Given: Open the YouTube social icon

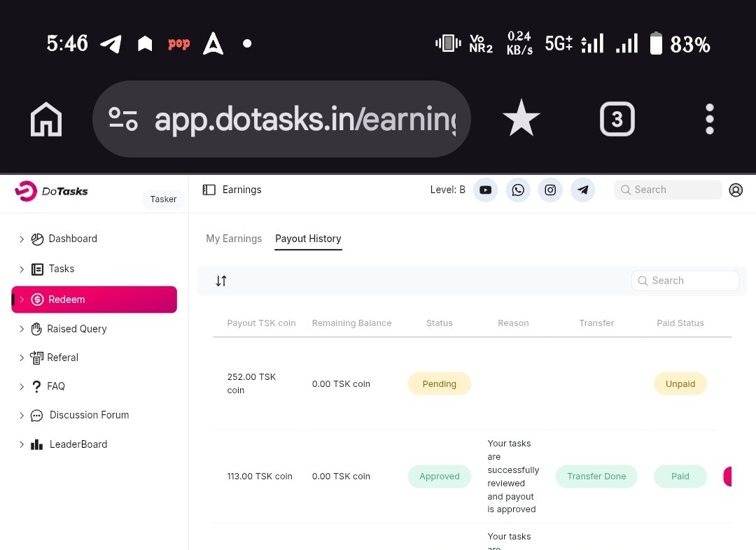Looking at the screenshot, I should point(485,190).
